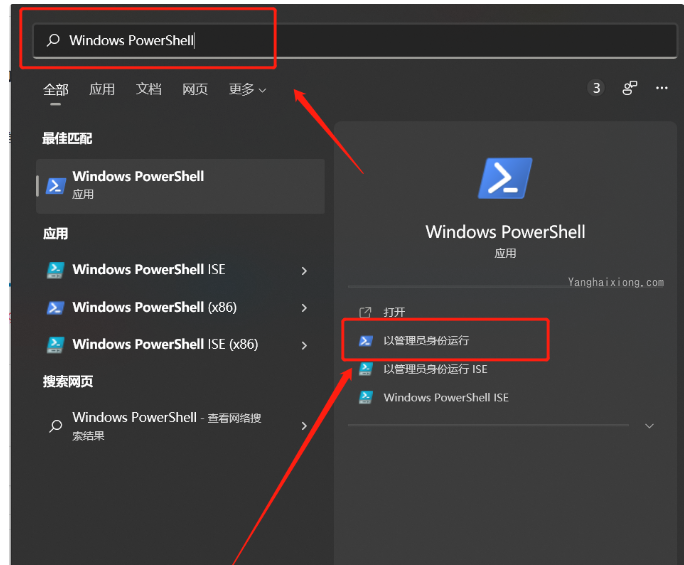Click the Windows PowerShell (x86) row icon
684x565 pixels.
tap(56, 308)
